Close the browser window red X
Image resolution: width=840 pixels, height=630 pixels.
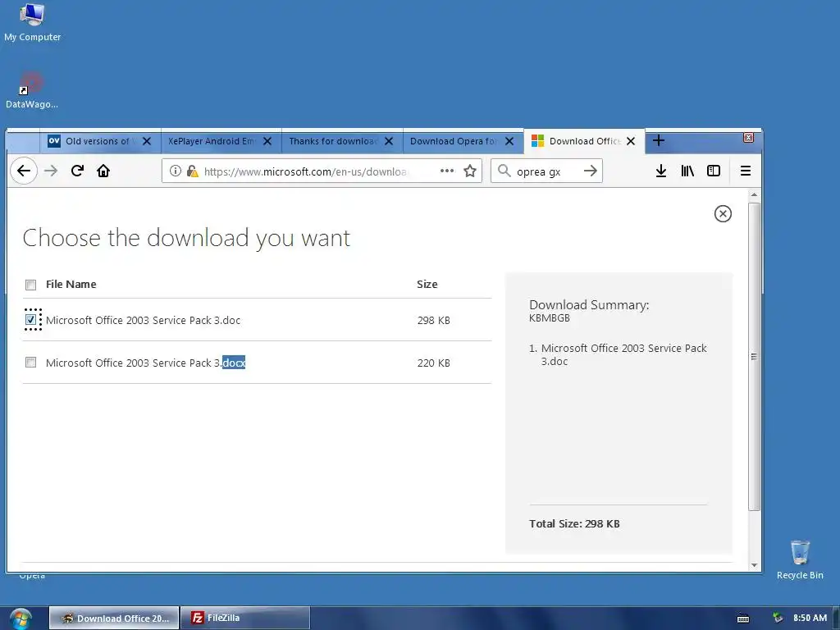[x=748, y=138]
